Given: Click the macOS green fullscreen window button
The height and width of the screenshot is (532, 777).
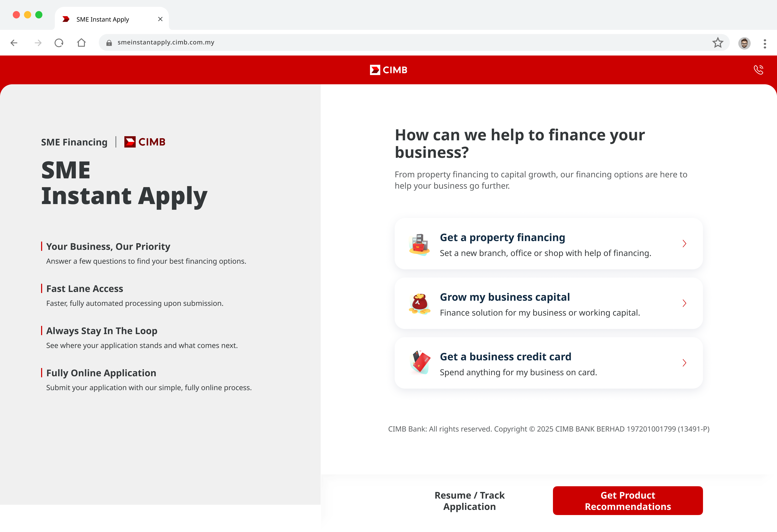Looking at the screenshot, I should coord(39,15).
